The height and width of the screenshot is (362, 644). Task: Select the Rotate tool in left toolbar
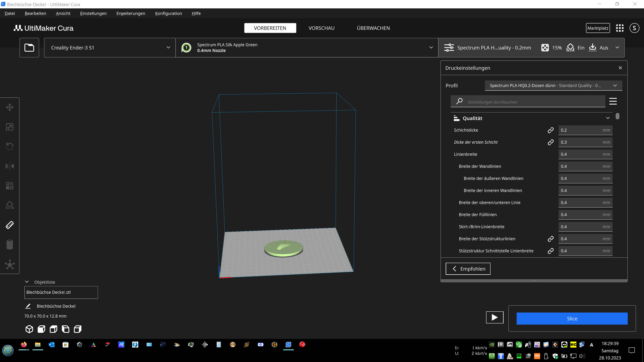tap(10, 146)
